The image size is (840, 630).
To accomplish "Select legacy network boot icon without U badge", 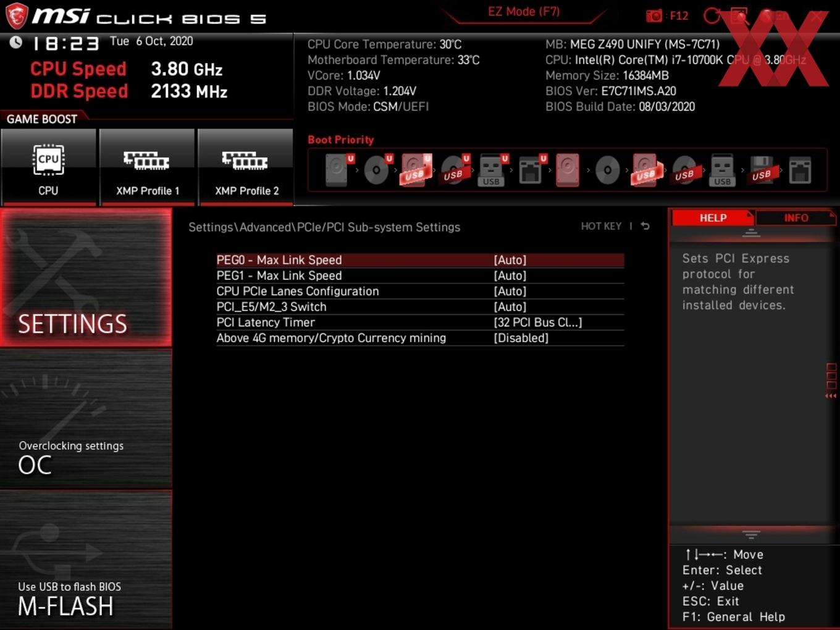I will pyautogui.click(x=800, y=169).
